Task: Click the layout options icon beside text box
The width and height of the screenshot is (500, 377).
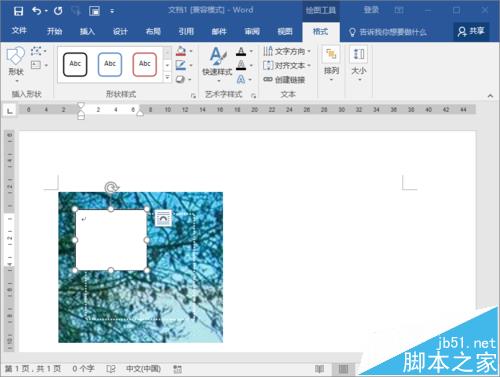Action: (163, 218)
